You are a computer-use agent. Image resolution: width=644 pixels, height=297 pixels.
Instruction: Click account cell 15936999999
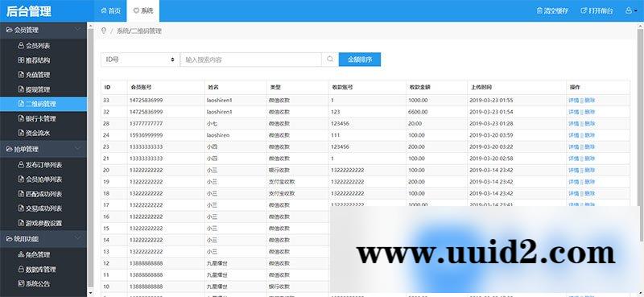(147, 135)
